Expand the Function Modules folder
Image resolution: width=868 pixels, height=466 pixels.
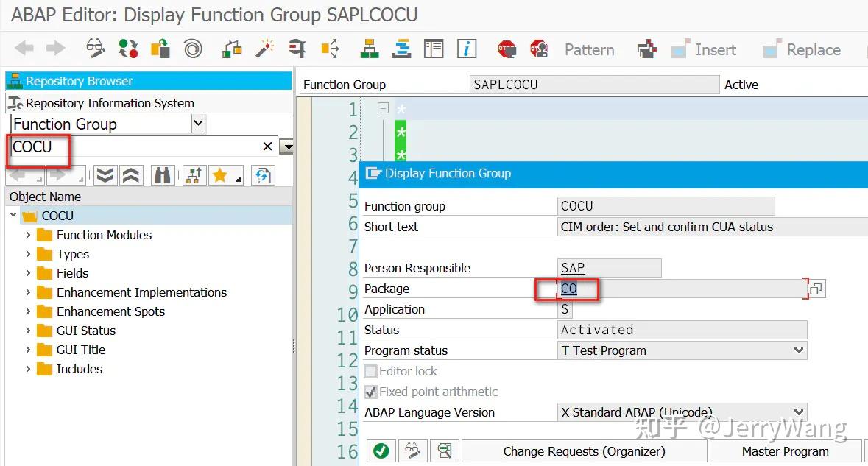pos(28,235)
